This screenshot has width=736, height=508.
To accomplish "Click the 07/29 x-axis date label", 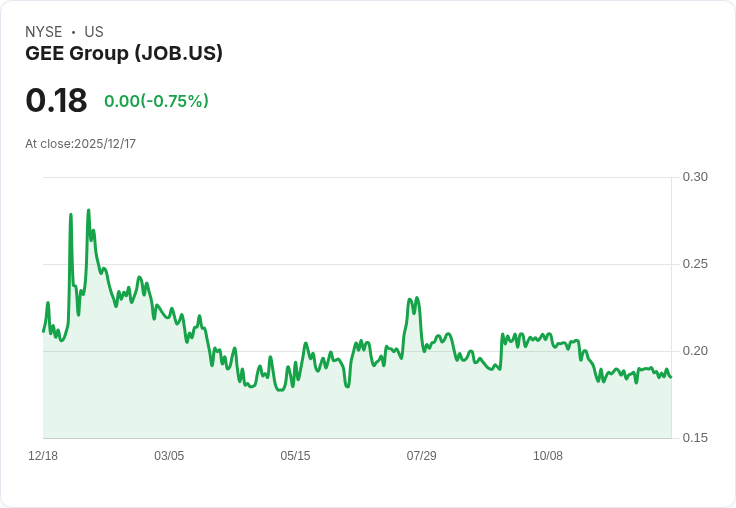I will (x=422, y=456).
